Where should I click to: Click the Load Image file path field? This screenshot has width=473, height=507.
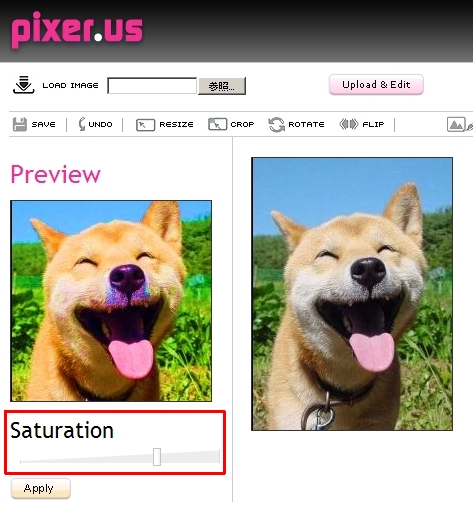(152, 86)
